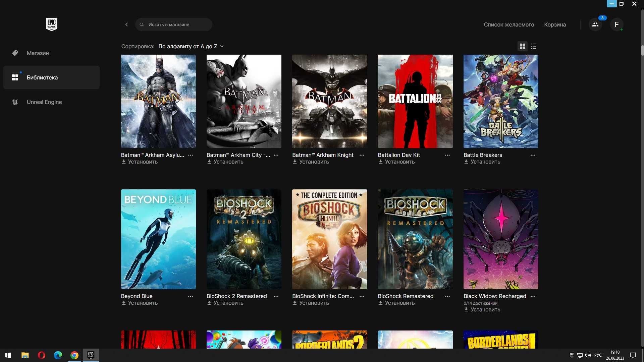Open Unreal Engine section

[x=51, y=102]
